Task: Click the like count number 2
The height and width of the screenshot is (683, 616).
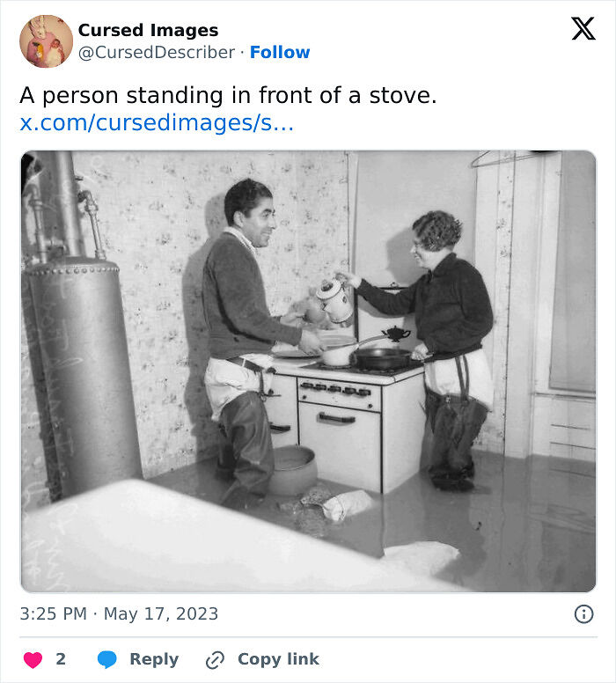Action: (61, 659)
